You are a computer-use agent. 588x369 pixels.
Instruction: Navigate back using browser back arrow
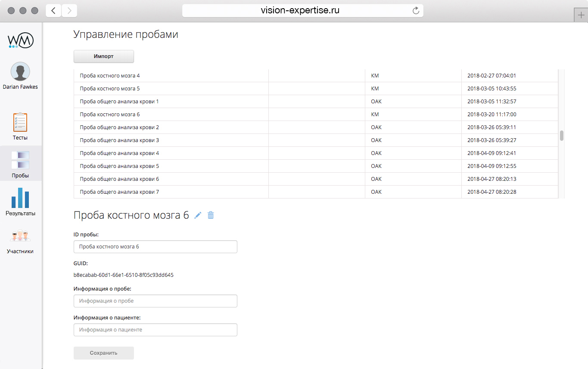[53, 11]
